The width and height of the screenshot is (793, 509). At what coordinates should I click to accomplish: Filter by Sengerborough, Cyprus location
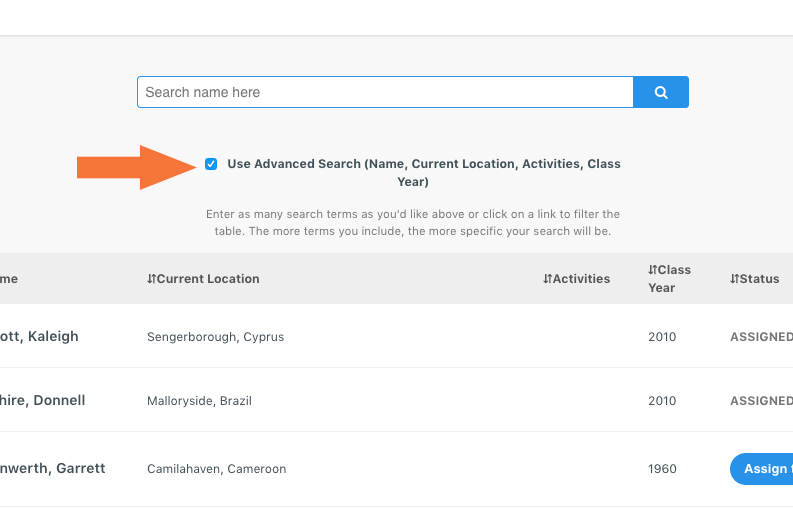pos(215,337)
